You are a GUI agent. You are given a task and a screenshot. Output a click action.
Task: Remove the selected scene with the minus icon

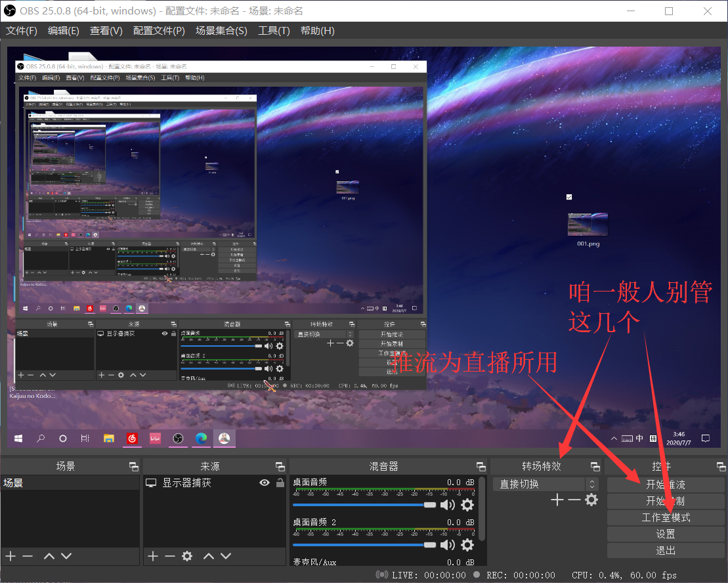[28, 555]
